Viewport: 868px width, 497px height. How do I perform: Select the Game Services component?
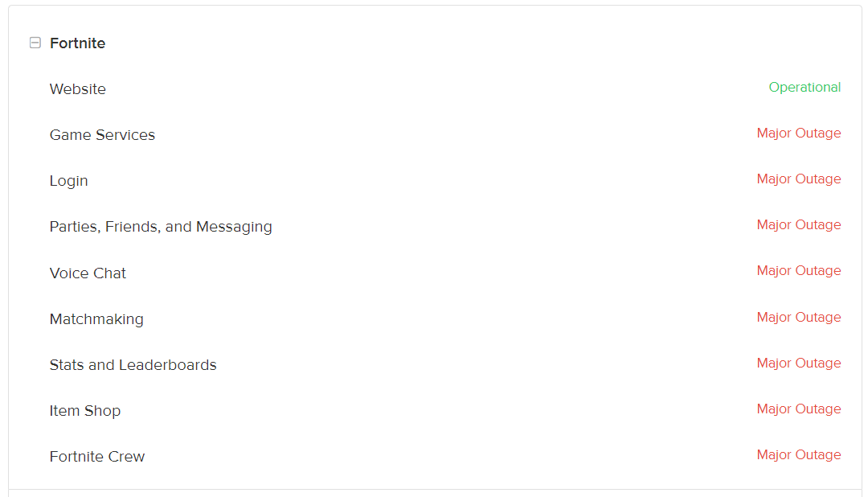click(x=102, y=135)
